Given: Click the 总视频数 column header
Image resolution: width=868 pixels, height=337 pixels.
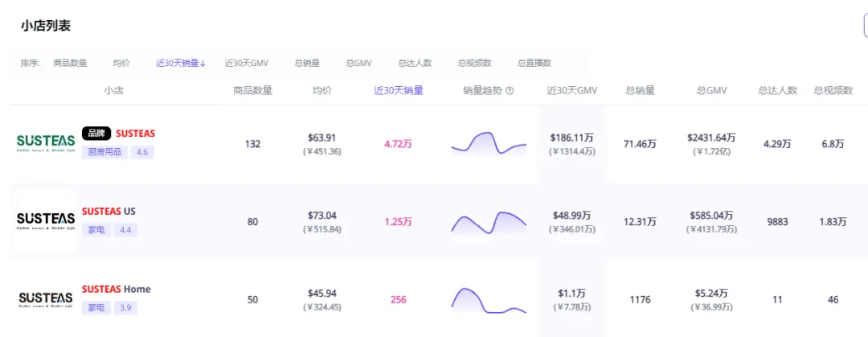Looking at the screenshot, I should 833,91.
